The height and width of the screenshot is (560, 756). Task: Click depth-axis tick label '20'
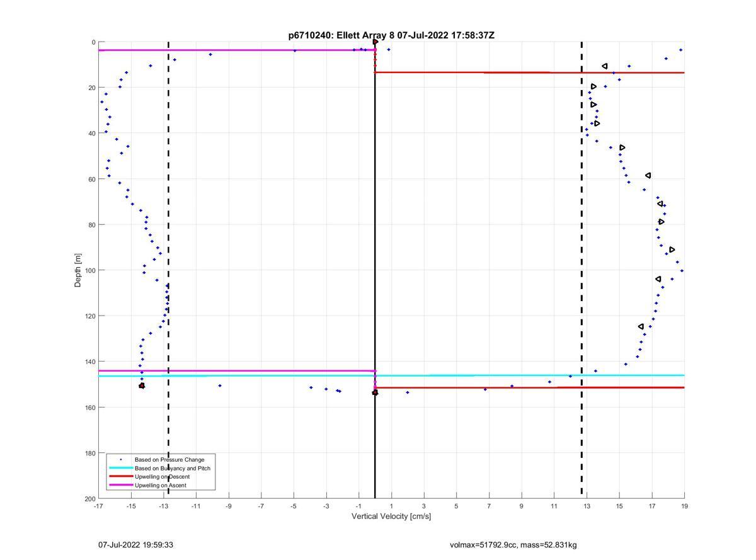coord(92,88)
